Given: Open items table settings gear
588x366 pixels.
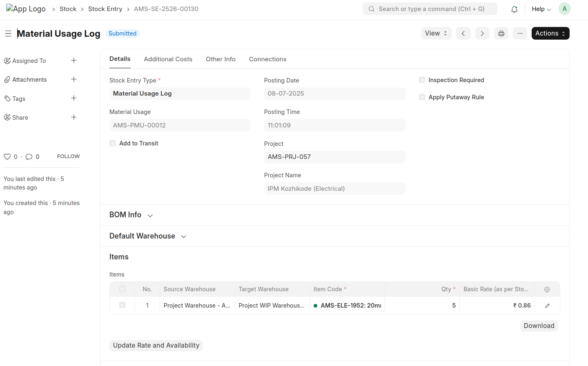Looking at the screenshot, I should (547, 289).
